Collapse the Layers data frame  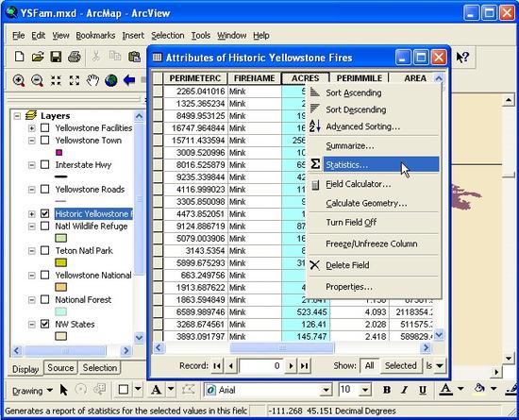(x=17, y=116)
